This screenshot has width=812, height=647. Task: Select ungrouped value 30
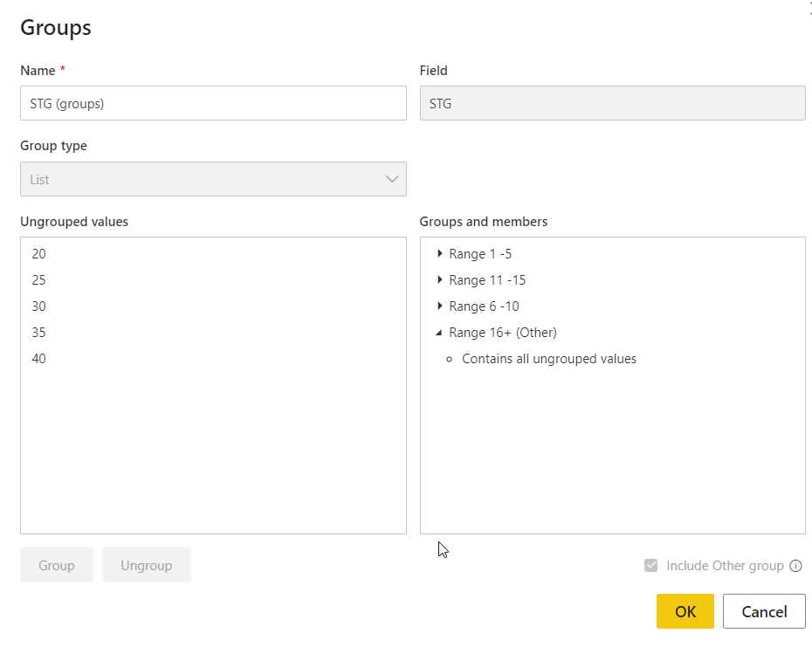coord(38,306)
